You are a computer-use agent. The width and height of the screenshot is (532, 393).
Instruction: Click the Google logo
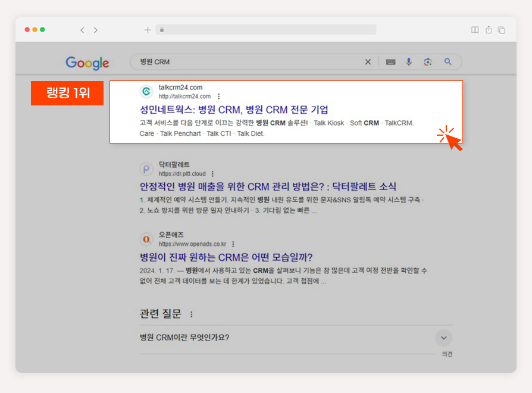coord(87,63)
